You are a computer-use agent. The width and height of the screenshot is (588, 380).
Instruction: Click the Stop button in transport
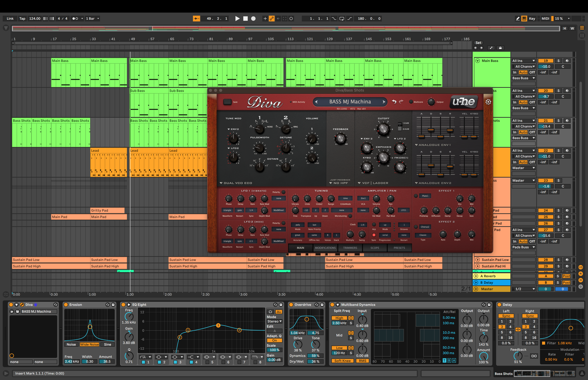pos(245,19)
